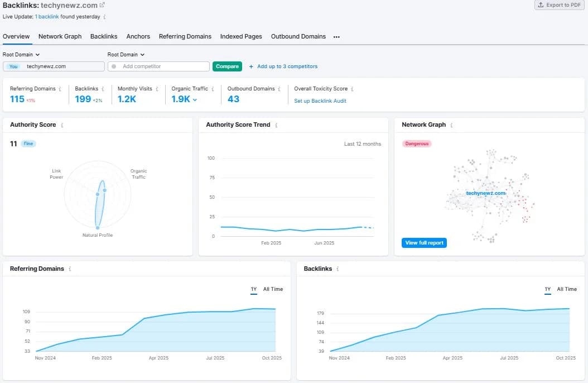Viewport: 588px width, 383px height.
Task: Click the Add competitor input field
Action: coord(158,66)
